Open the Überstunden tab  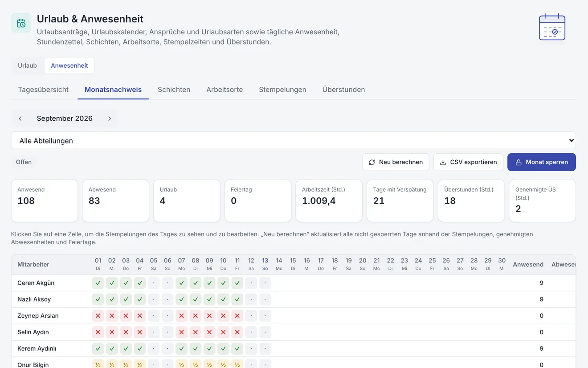(x=343, y=90)
